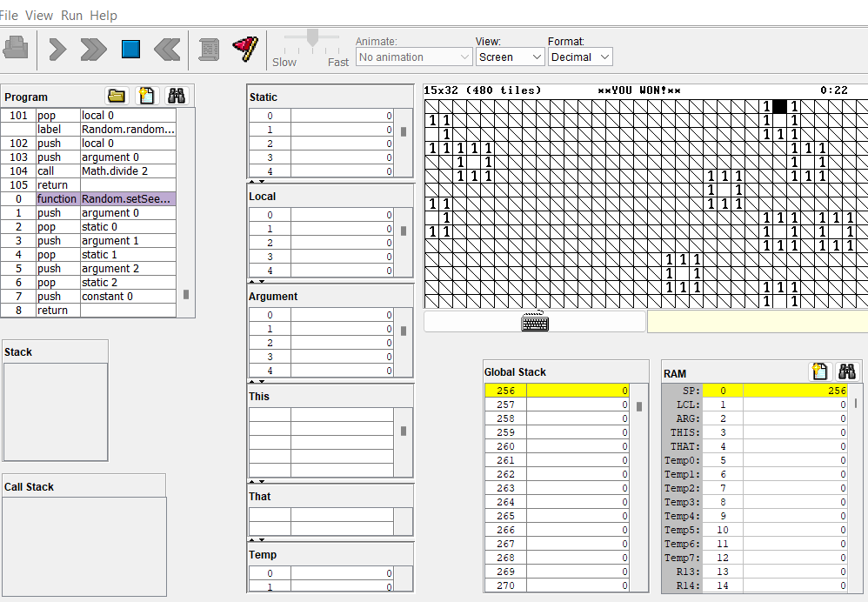Reset program with the rewind arrows

click(167, 50)
